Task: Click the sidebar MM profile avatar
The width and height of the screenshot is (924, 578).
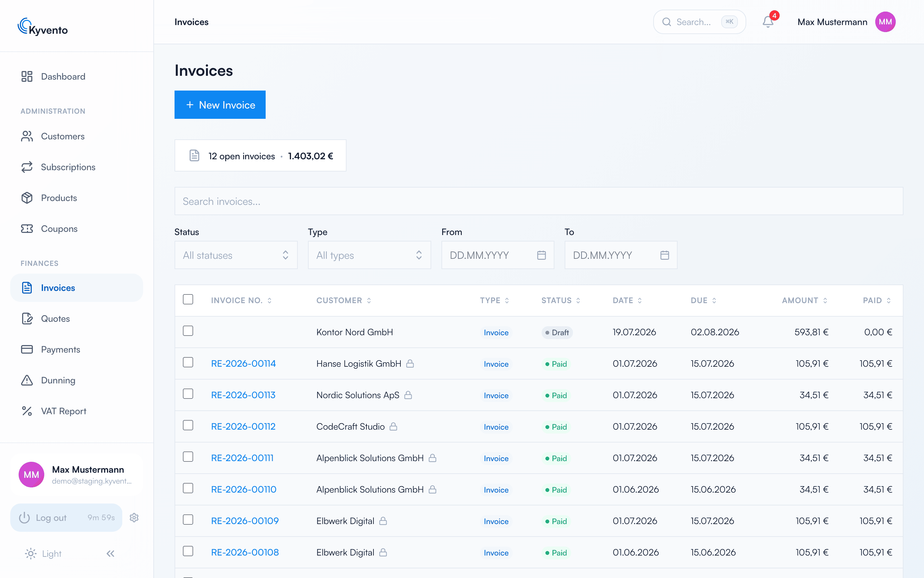Action: 31,474
